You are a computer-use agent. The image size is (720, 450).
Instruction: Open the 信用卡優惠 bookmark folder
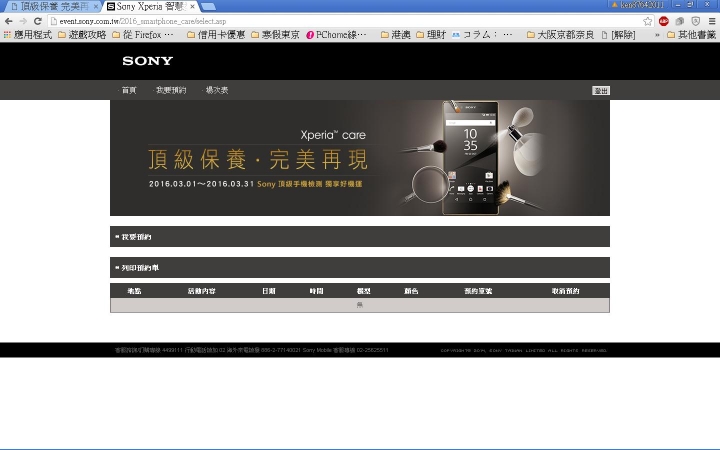[216, 35]
